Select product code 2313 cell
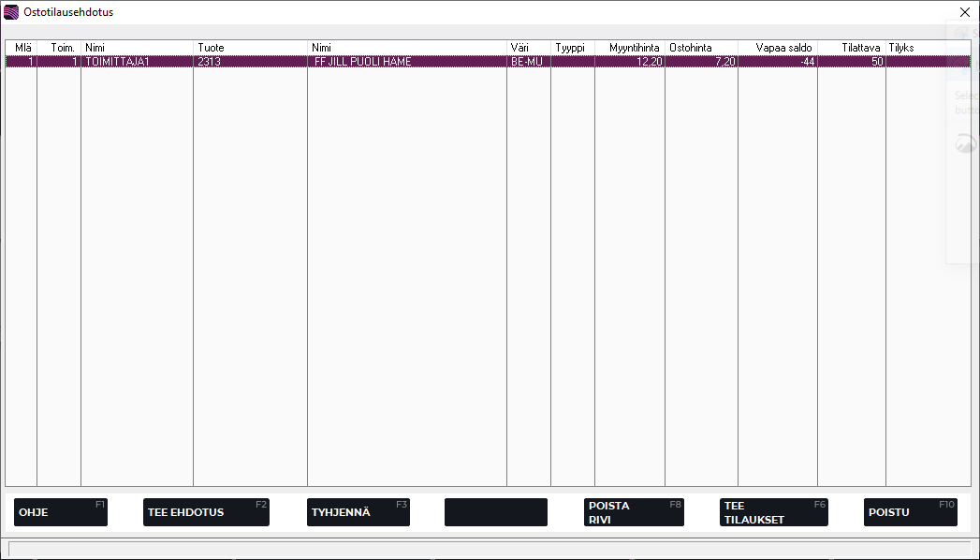Screen dimensions: 980x560 (x=250, y=62)
